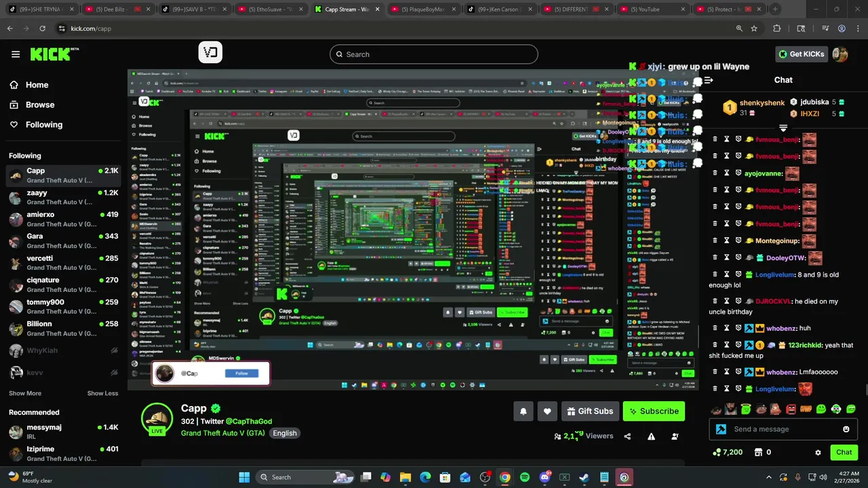This screenshot has height=488, width=868.
Task: Click the browser zoom magnifier in address bar
Action: pyautogui.click(x=739, y=28)
